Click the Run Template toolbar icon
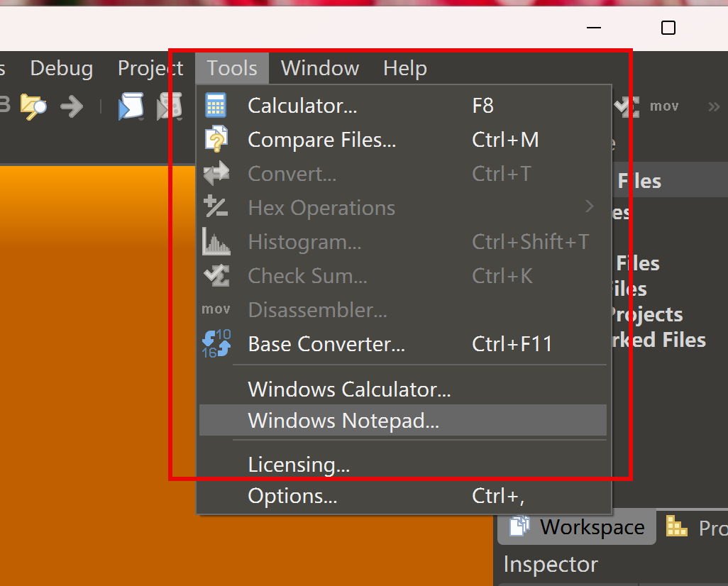This screenshot has width=728, height=586. click(x=170, y=106)
